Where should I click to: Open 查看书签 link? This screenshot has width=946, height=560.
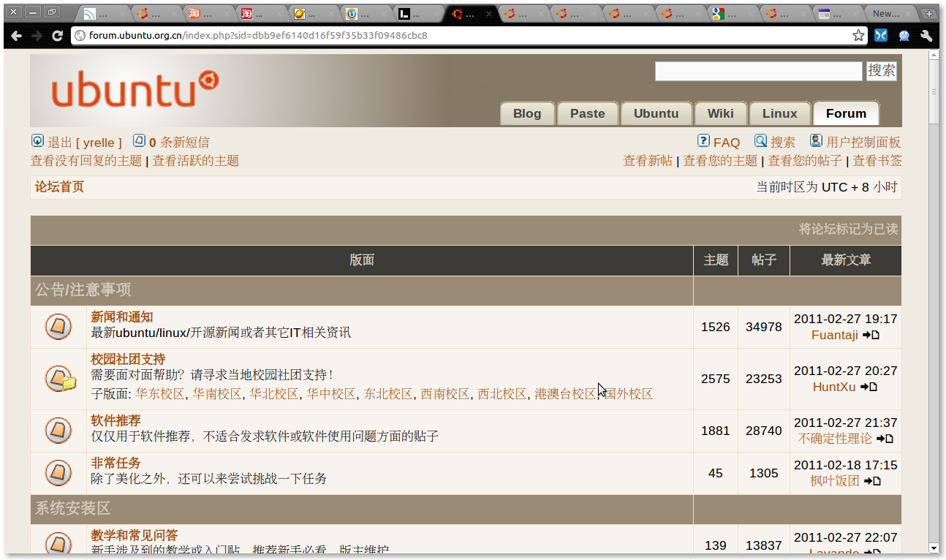(x=877, y=161)
